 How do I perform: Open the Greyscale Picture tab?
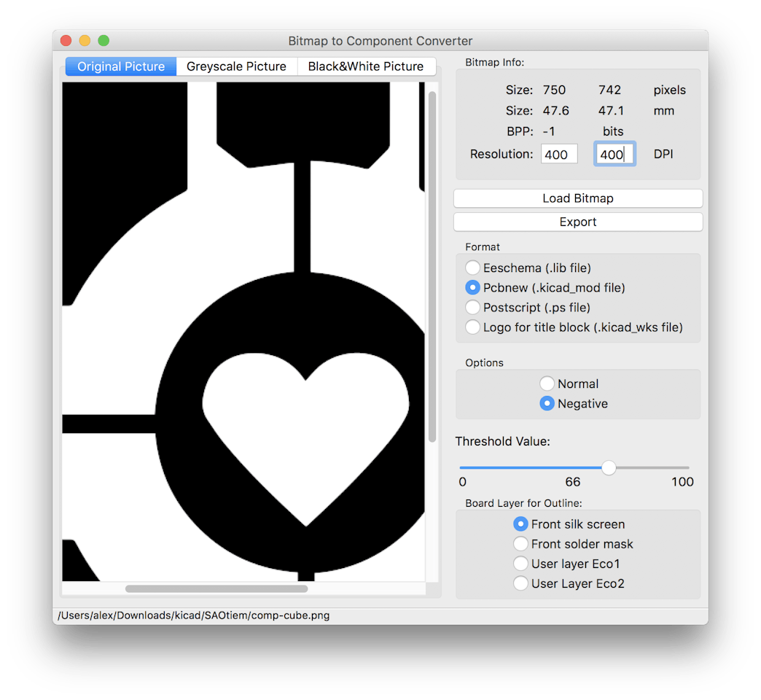pos(236,66)
